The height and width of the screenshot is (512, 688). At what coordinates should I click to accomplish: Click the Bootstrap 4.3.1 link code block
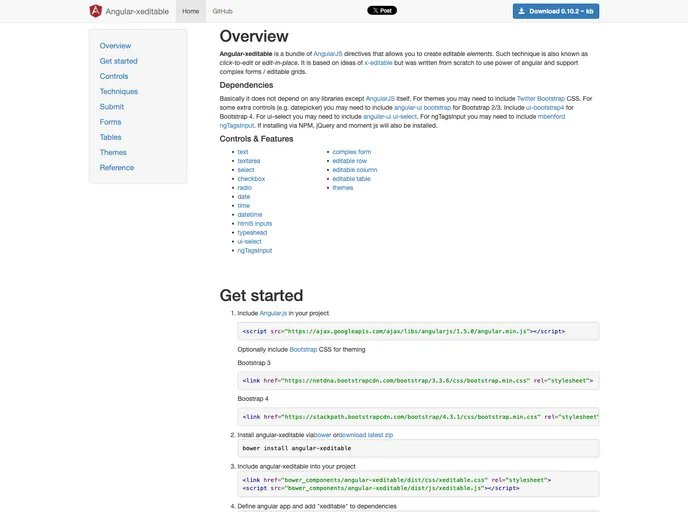point(418,417)
